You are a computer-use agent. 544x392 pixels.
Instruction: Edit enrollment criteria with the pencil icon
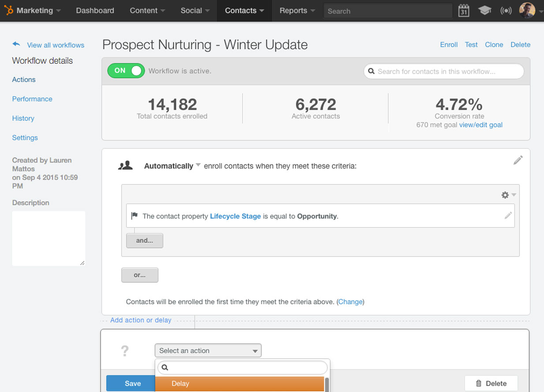tap(518, 160)
